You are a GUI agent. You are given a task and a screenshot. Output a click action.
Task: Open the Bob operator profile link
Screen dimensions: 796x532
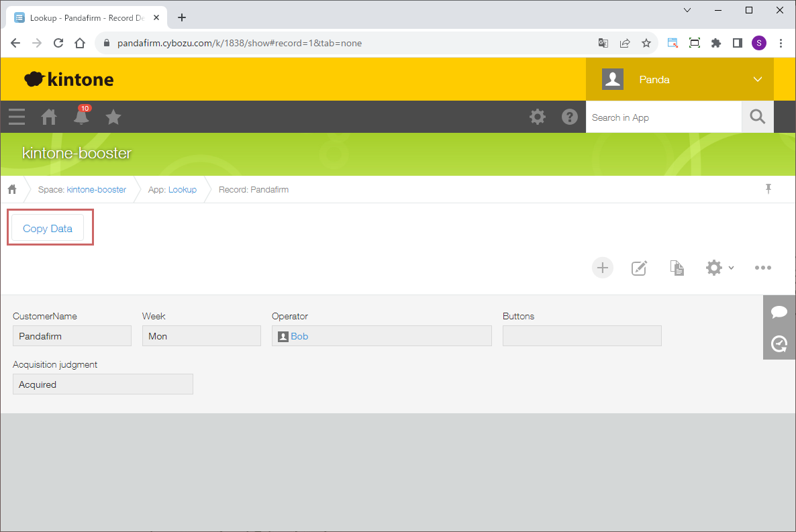[x=299, y=336]
